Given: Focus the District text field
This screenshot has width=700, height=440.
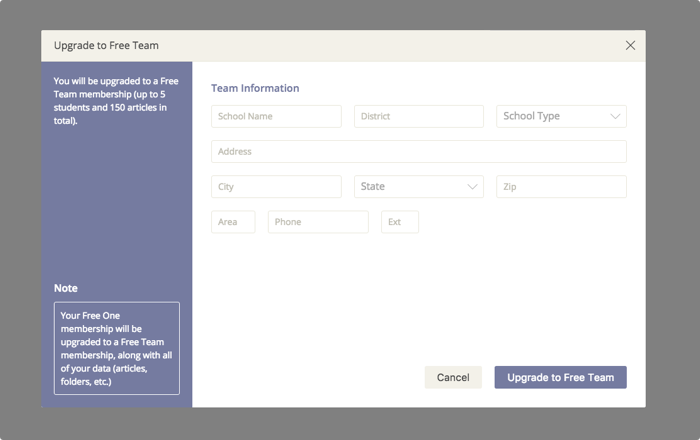Looking at the screenshot, I should click(419, 116).
